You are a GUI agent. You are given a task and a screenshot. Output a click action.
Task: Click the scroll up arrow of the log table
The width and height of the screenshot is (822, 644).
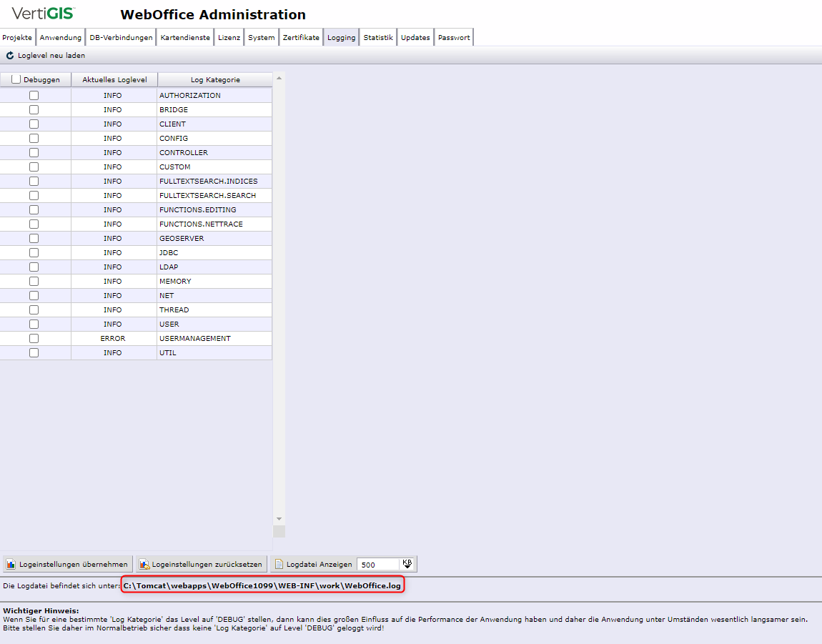tap(279, 78)
